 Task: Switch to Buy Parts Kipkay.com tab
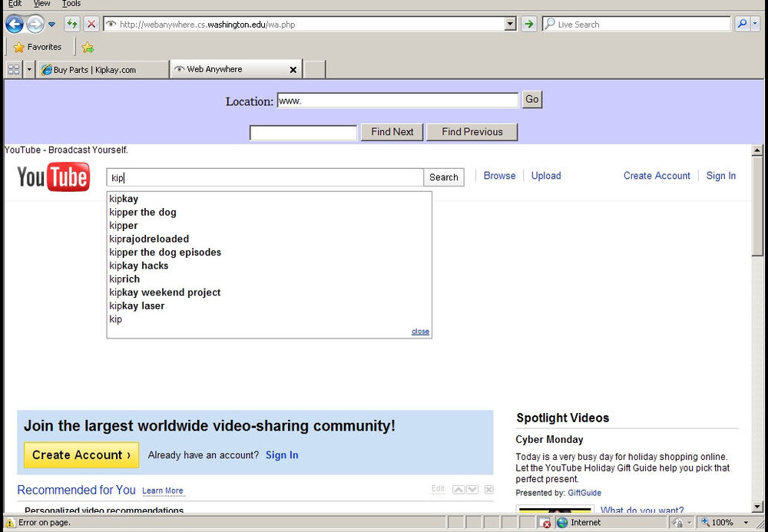click(103, 70)
